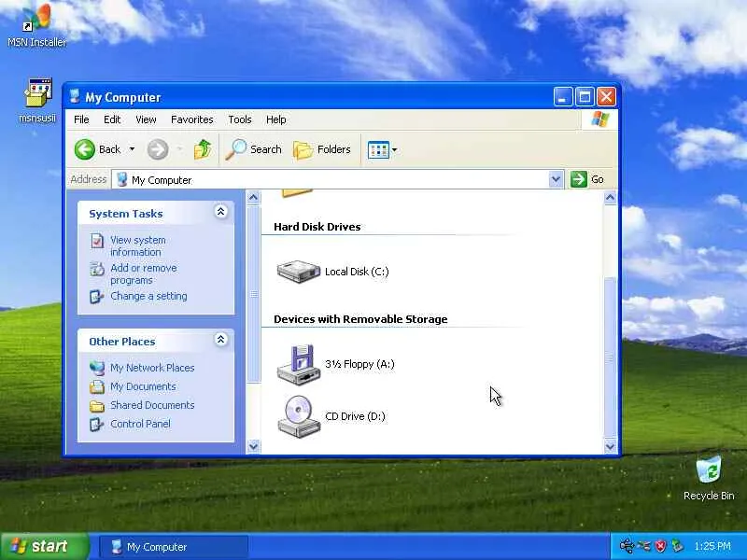747x560 pixels.
Task: Click the Windows flag logo in menu bar
Action: (x=599, y=119)
